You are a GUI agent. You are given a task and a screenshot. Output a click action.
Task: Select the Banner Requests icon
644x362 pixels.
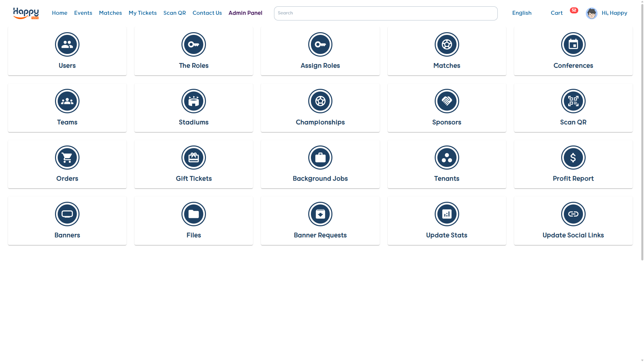coord(320,214)
